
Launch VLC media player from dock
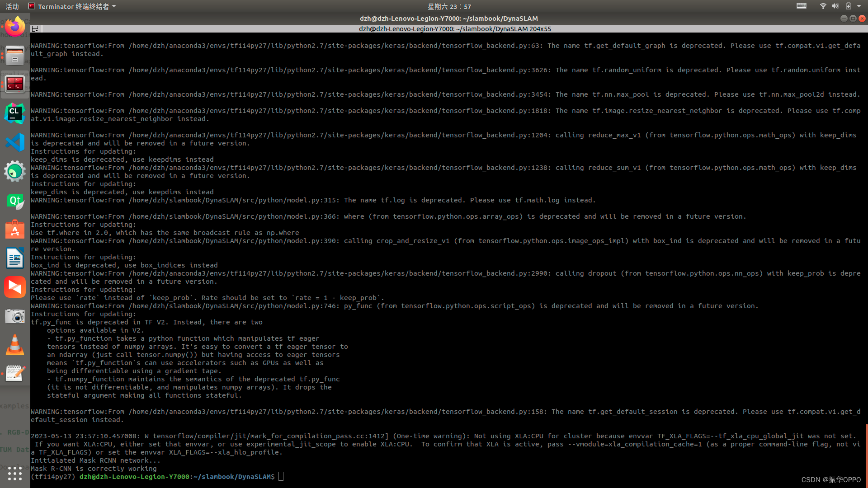click(x=15, y=345)
